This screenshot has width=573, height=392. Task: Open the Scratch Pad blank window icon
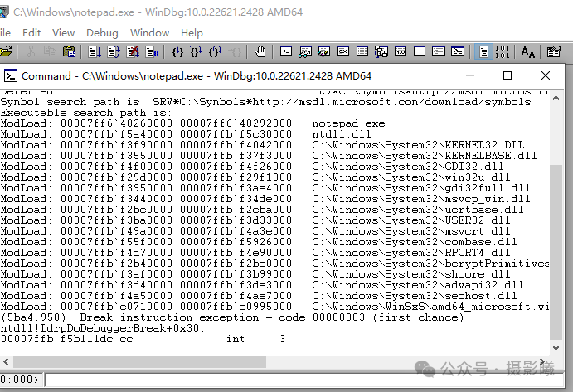[420, 51]
